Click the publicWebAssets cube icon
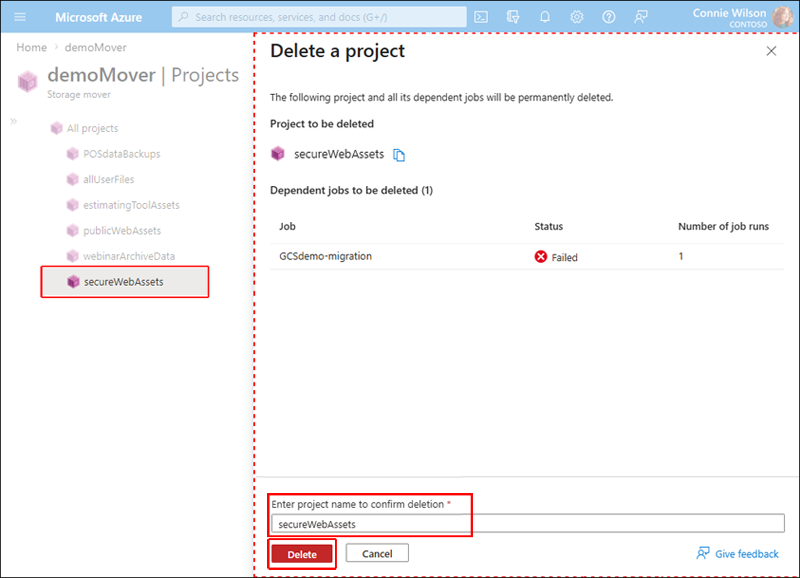Viewport: 800px width, 578px height. click(72, 231)
